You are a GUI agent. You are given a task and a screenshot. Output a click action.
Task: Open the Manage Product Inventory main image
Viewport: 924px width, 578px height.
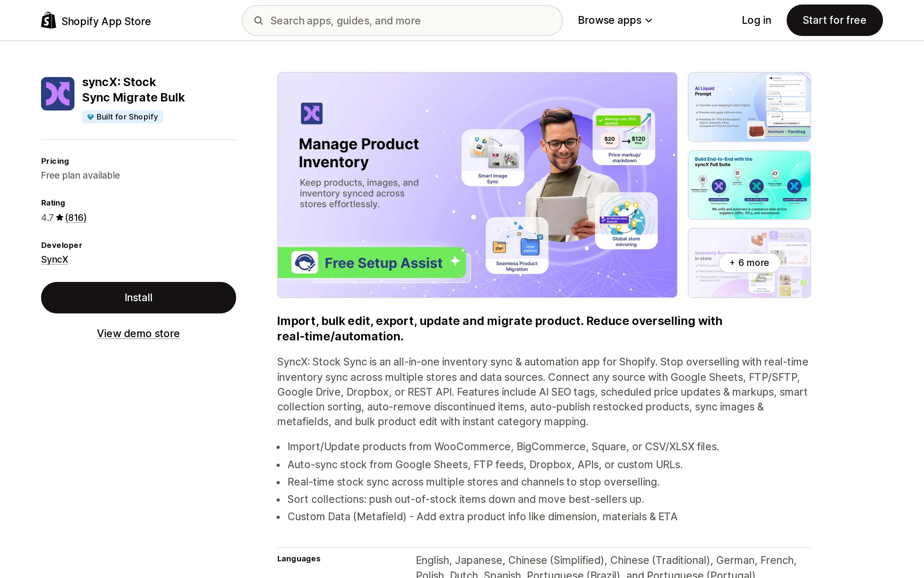(x=477, y=185)
